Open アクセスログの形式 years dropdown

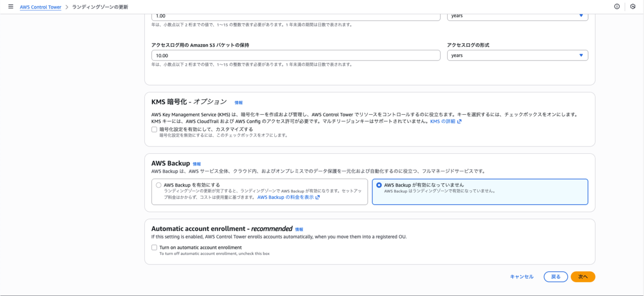(517, 55)
